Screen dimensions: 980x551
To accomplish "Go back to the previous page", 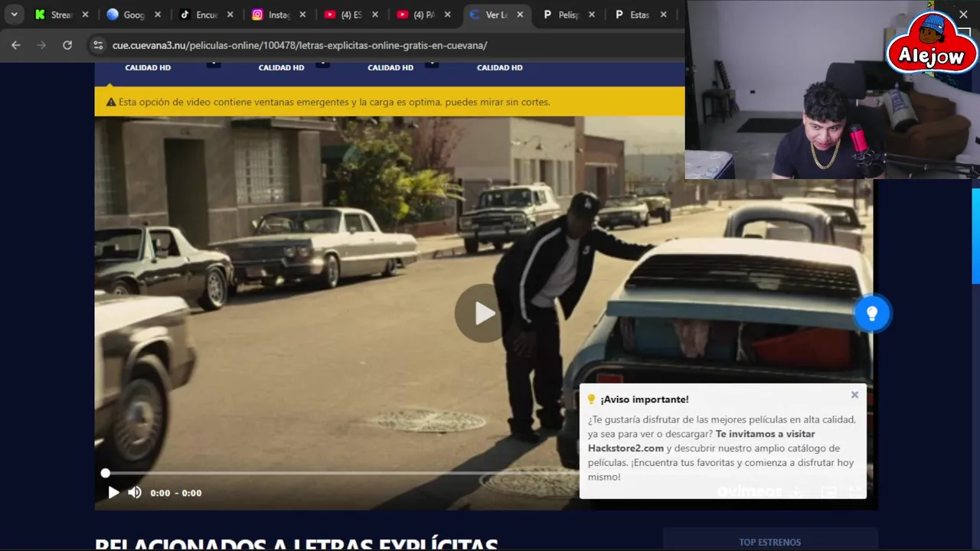I will point(15,45).
